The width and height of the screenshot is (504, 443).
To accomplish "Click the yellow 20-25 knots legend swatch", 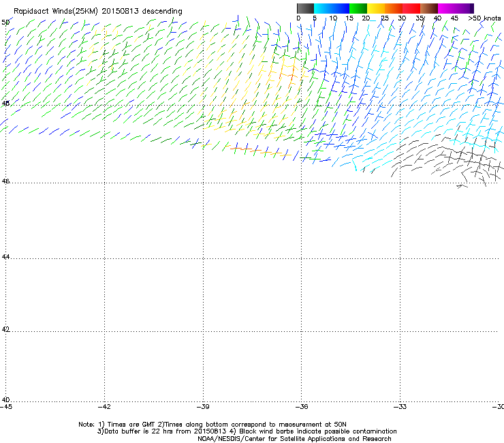I will [376, 8].
